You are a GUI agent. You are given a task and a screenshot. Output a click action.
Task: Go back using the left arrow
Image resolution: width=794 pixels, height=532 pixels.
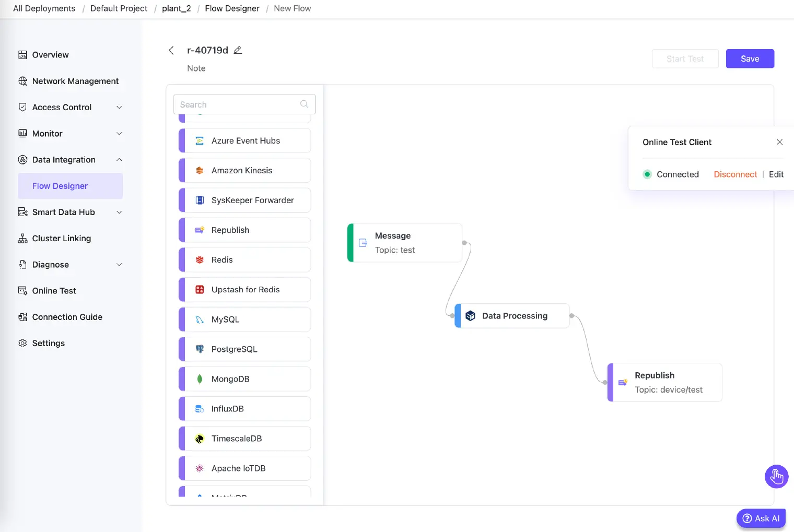coord(171,50)
